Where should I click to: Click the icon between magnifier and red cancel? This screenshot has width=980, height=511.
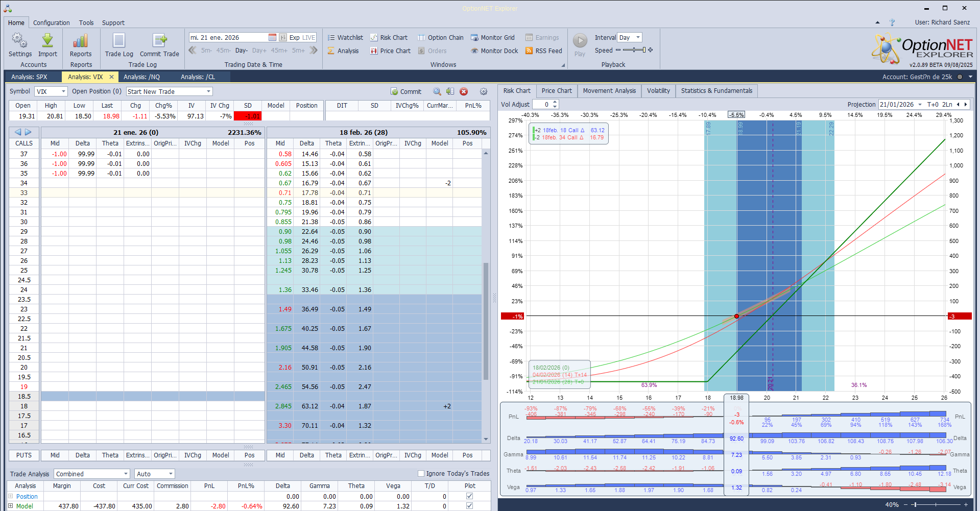point(450,91)
